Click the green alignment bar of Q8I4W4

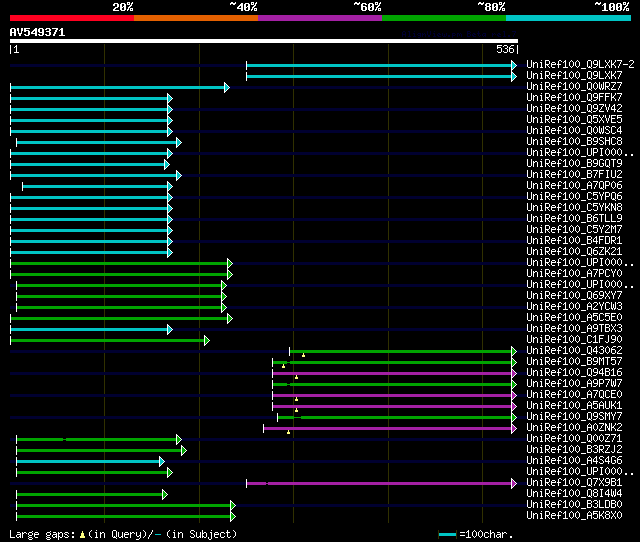click(x=92, y=495)
